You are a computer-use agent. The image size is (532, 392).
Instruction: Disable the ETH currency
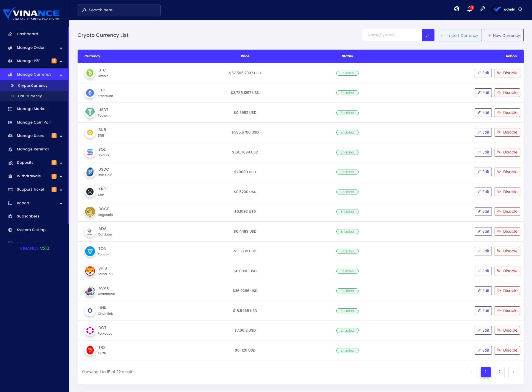[507, 93]
